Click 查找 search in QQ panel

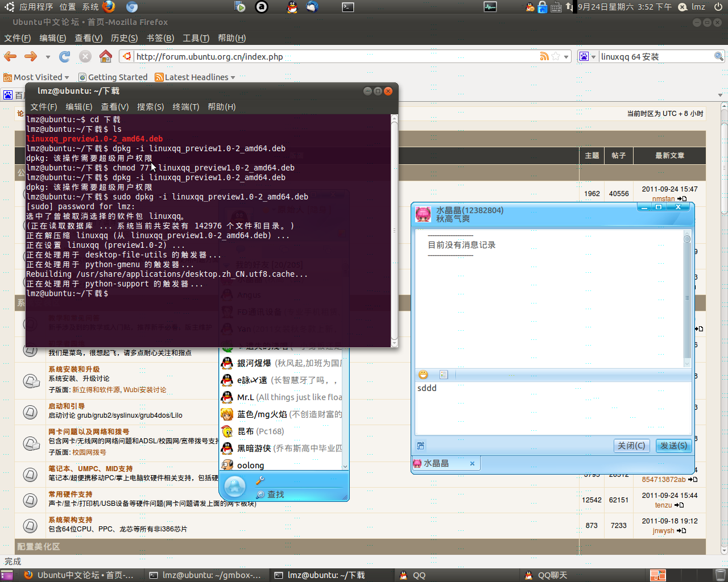click(271, 494)
